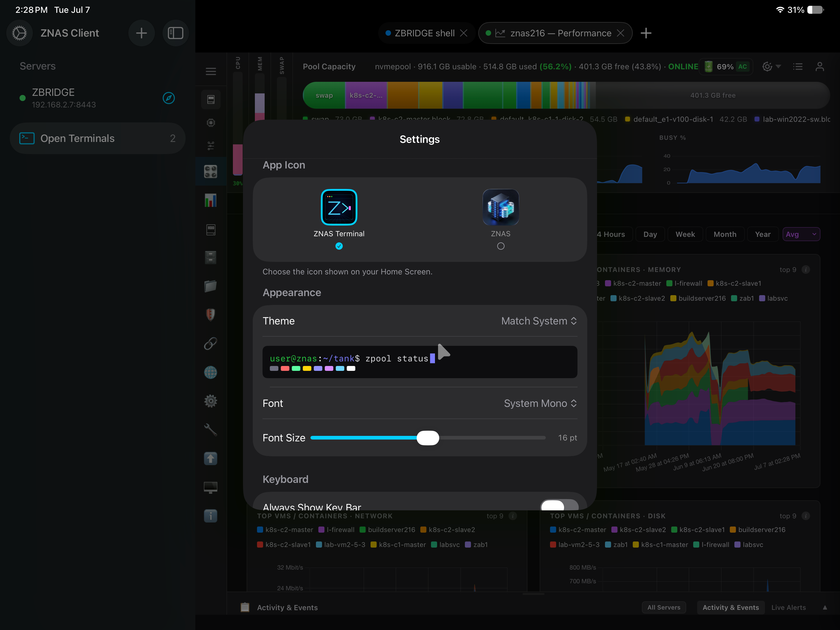Open cog services icon in rail
This screenshot has width=840, height=630.
tap(211, 401)
